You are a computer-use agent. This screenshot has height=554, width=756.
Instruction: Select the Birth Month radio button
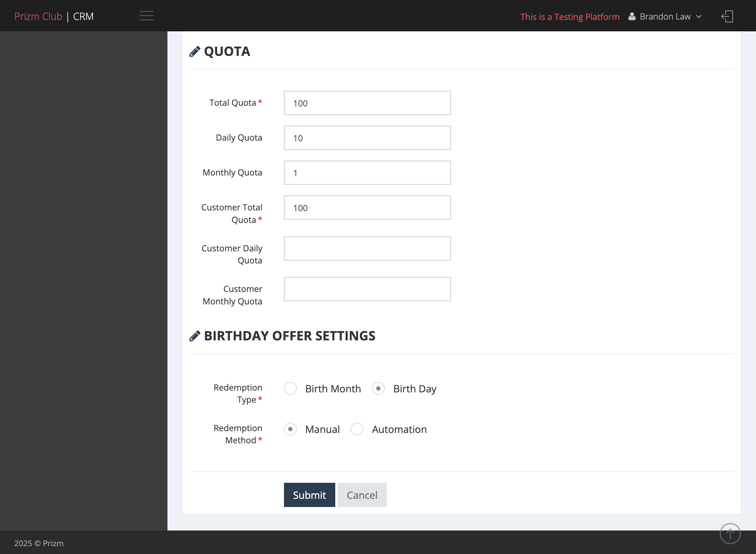(290, 388)
